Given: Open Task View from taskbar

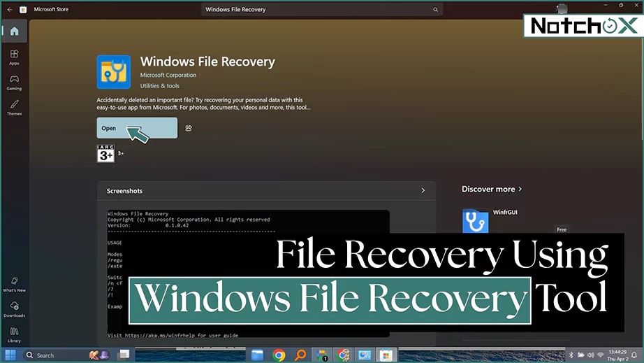Looking at the screenshot, I should click(x=124, y=355).
